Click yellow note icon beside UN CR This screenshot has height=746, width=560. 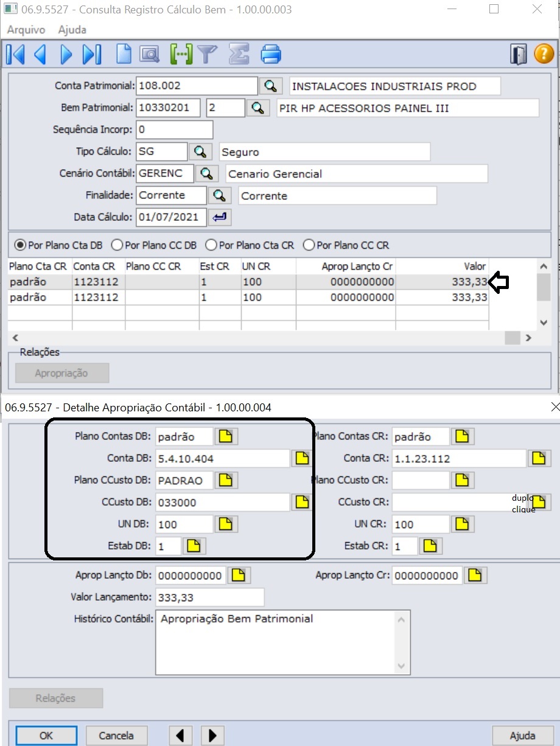click(463, 524)
